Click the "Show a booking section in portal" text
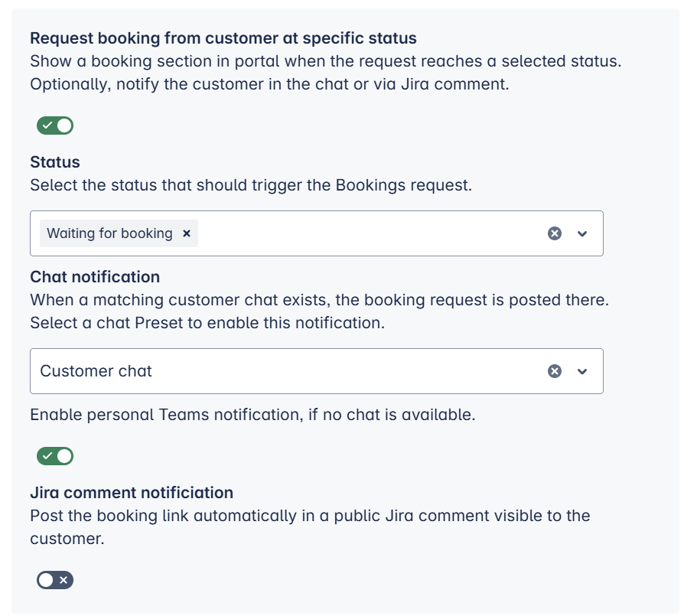 point(325,61)
